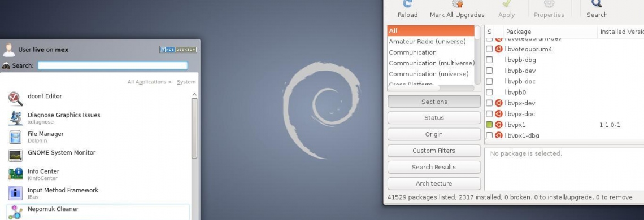
Task: Select Communication (universe) section
Action: [430, 74]
